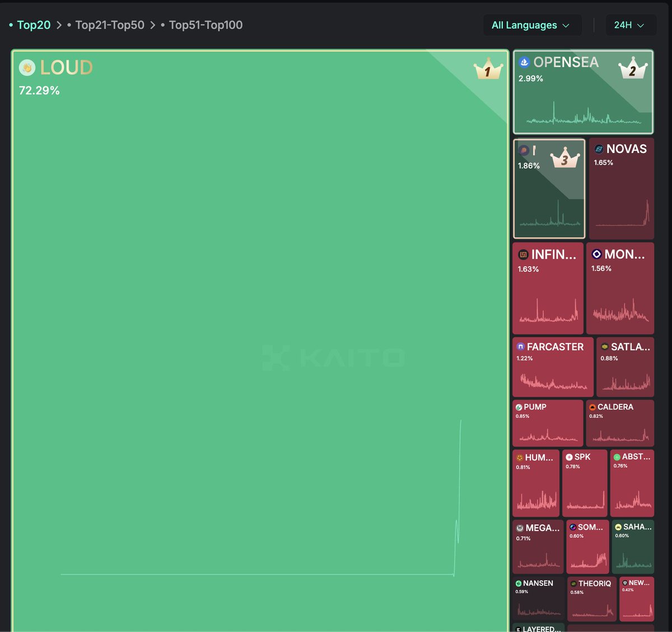The width and height of the screenshot is (672, 632).
Task: Switch to the Top21-Top50 tab
Action: (x=110, y=25)
